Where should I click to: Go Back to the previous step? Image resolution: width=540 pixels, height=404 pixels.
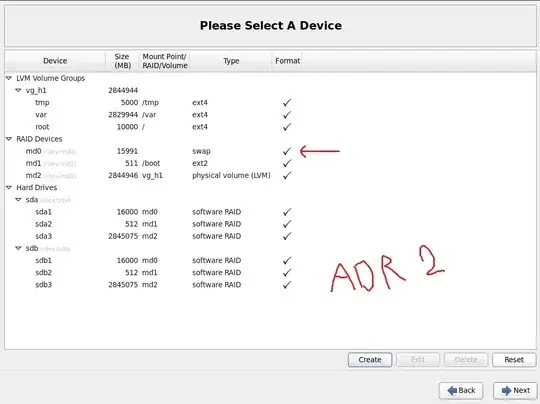[x=461, y=391]
